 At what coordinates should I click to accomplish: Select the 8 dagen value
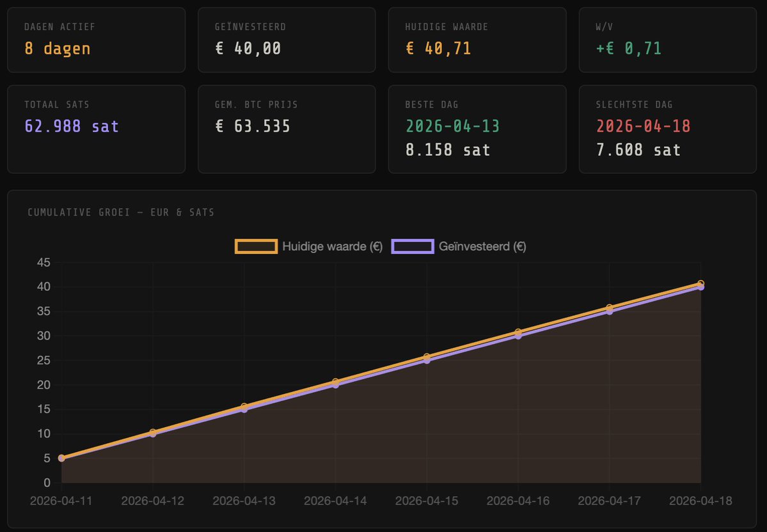(x=57, y=49)
